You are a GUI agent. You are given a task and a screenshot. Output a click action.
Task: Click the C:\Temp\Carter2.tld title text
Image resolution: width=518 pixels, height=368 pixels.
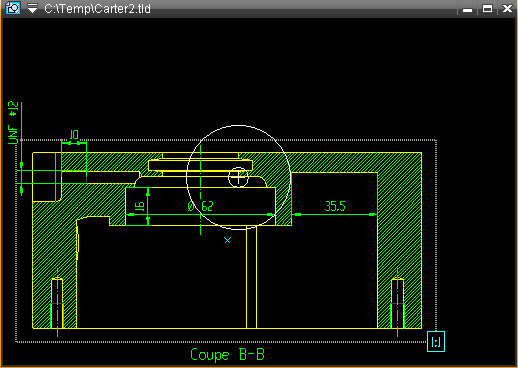[x=97, y=8]
